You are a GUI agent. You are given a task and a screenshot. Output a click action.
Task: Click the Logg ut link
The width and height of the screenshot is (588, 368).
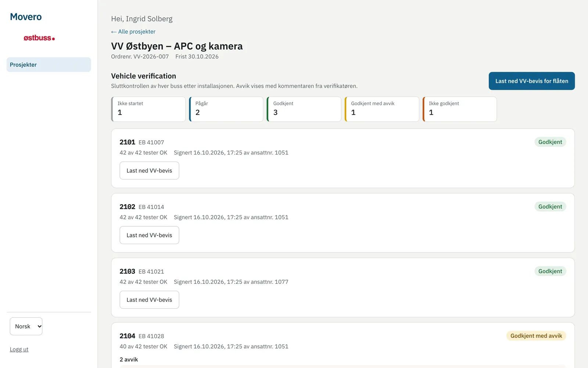coord(19,349)
